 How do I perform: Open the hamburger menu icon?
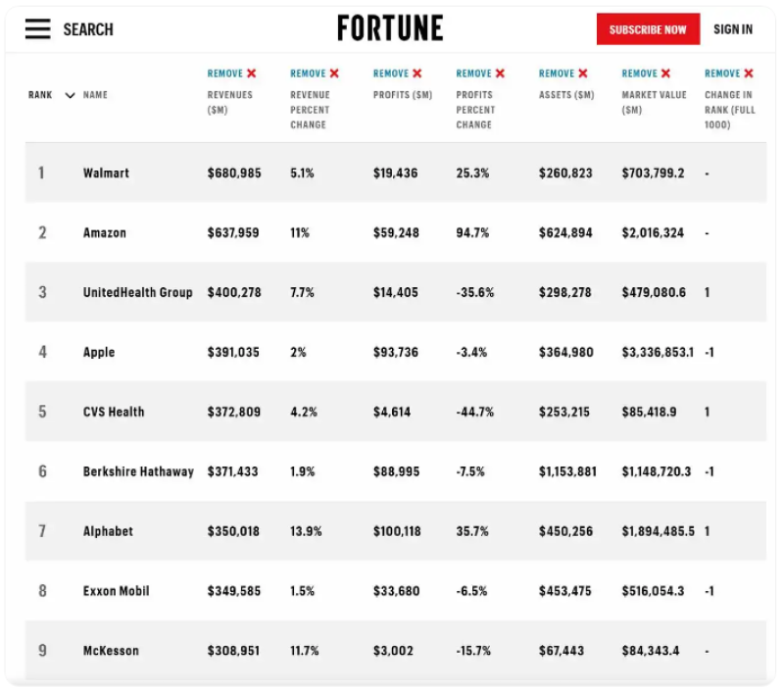pos(38,29)
